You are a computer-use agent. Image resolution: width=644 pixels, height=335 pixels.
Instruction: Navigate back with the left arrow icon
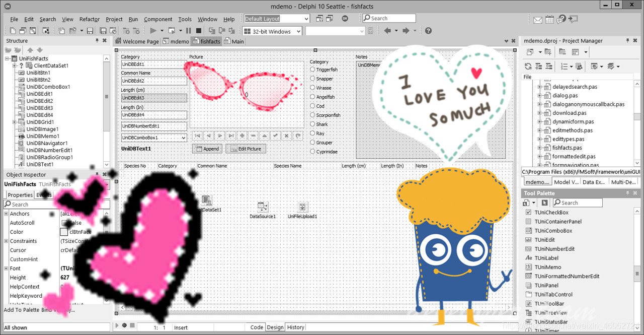[x=387, y=31]
